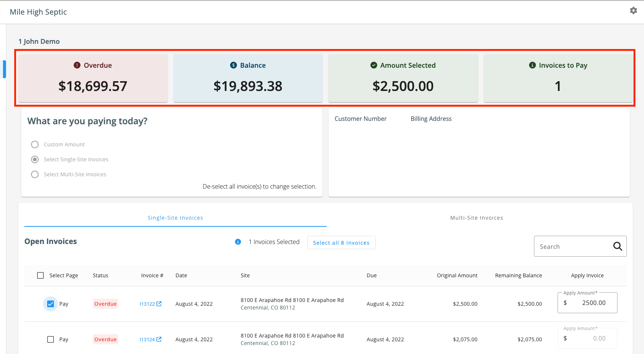
Task: Open the I13122 invoice number link
Action: tap(147, 304)
